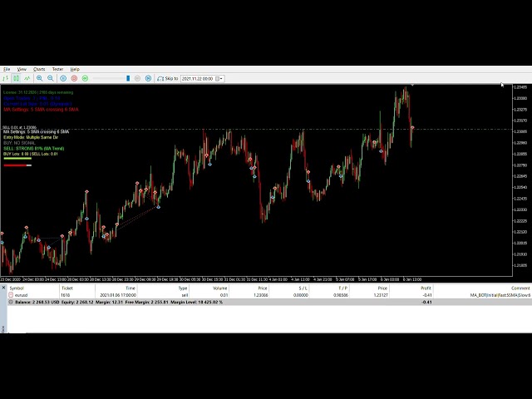Step forward with the blue next-bar icon
532x399 pixels.
click(148, 78)
